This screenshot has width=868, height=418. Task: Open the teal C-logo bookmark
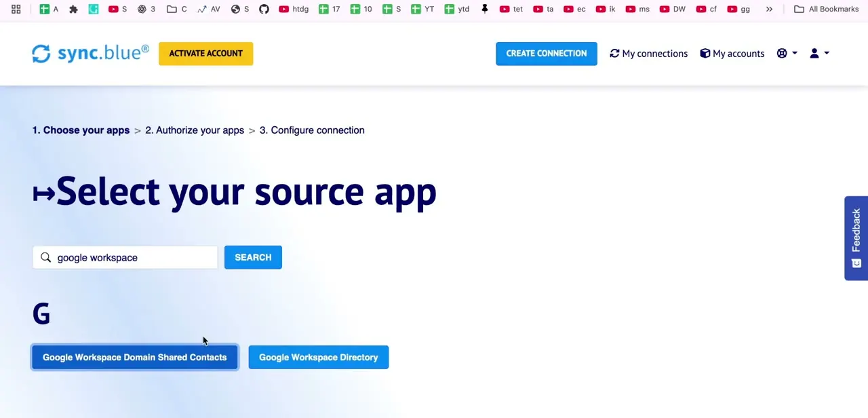[94, 9]
